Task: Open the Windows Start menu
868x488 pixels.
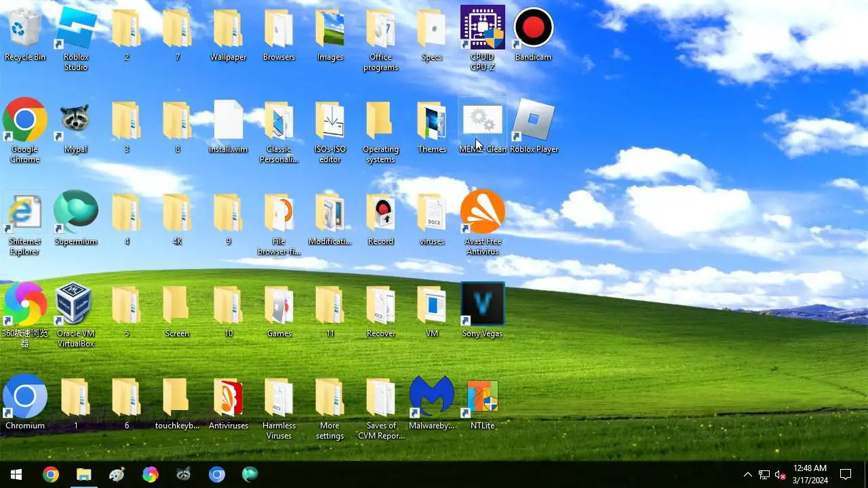Action: [16, 474]
